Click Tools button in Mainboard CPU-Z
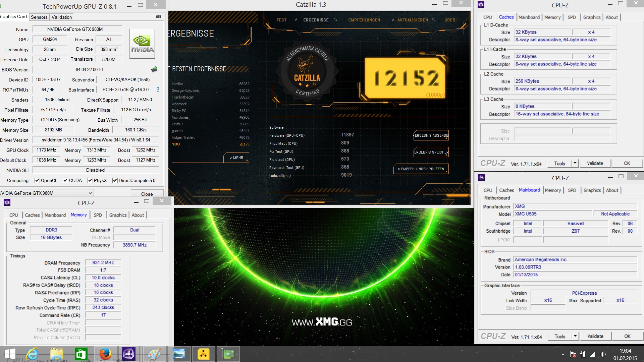Image resolution: width=644 pixels, height=362 pixels. (560, 336)
